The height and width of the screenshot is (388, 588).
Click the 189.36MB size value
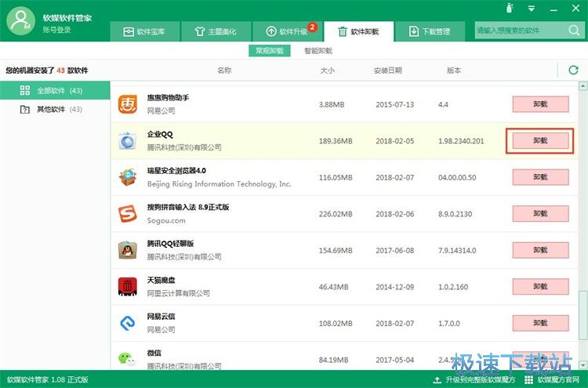(336, 141)
